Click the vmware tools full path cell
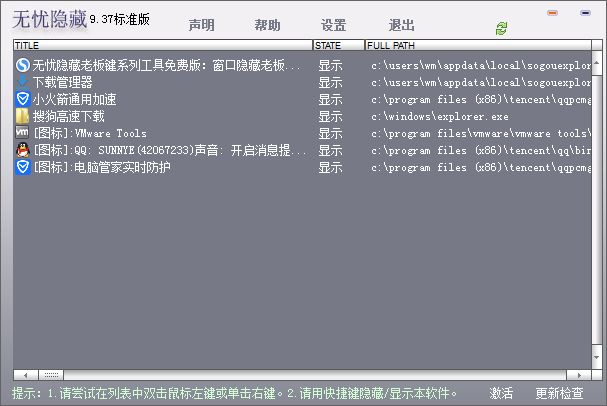The image size is (607, 406). pos(481,134)
